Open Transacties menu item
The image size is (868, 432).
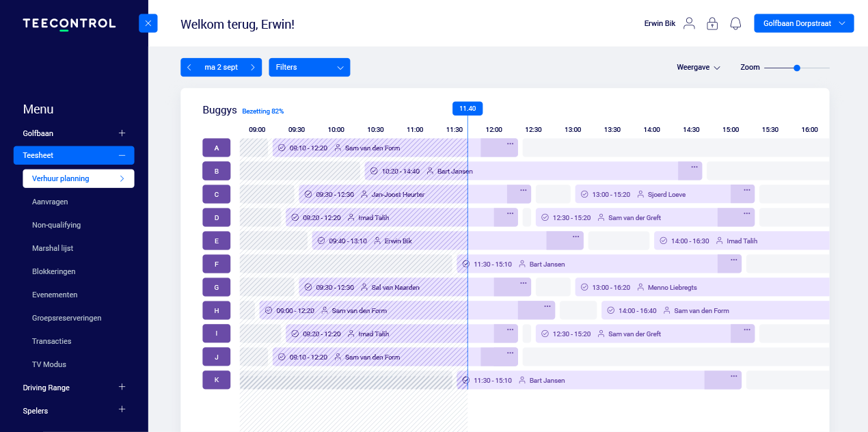[52, 341]
